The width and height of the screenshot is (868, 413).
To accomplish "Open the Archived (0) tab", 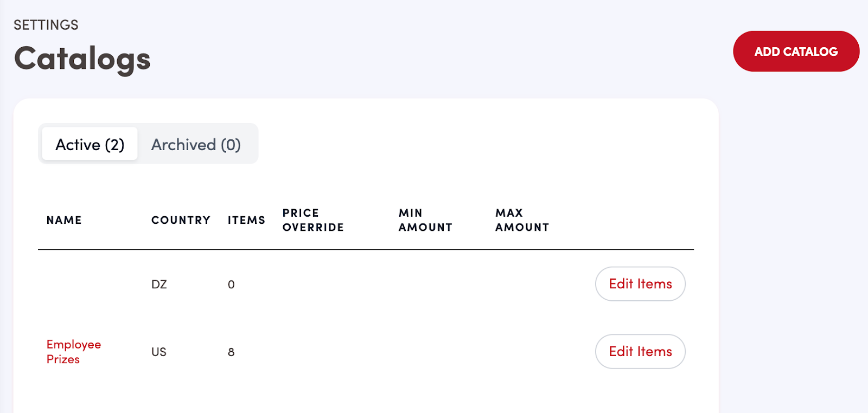I will 196,144.
